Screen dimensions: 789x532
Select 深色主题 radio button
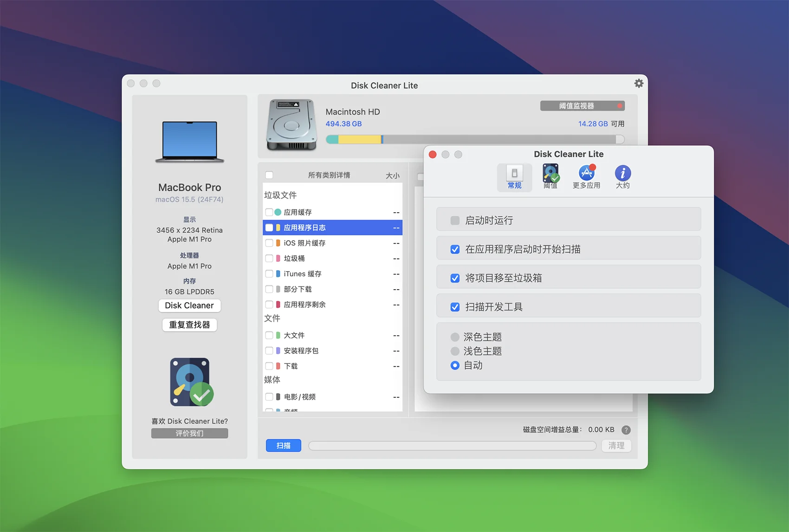coord(455,337)
